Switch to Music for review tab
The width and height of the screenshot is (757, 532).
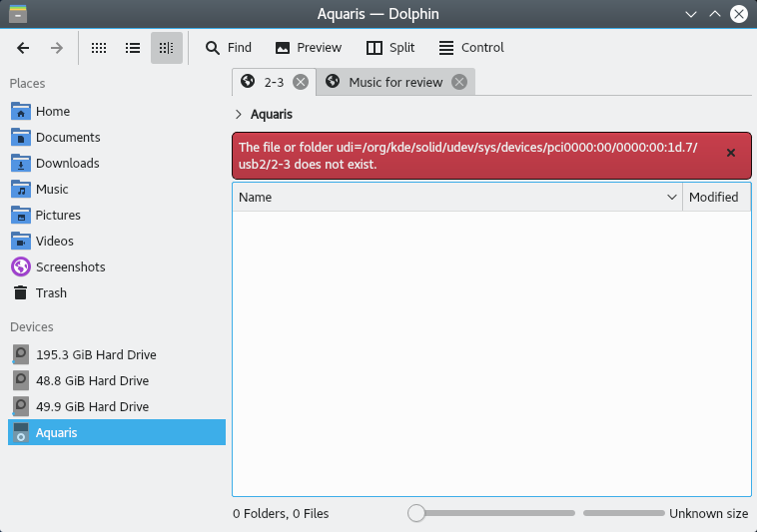tap(395, 83)
